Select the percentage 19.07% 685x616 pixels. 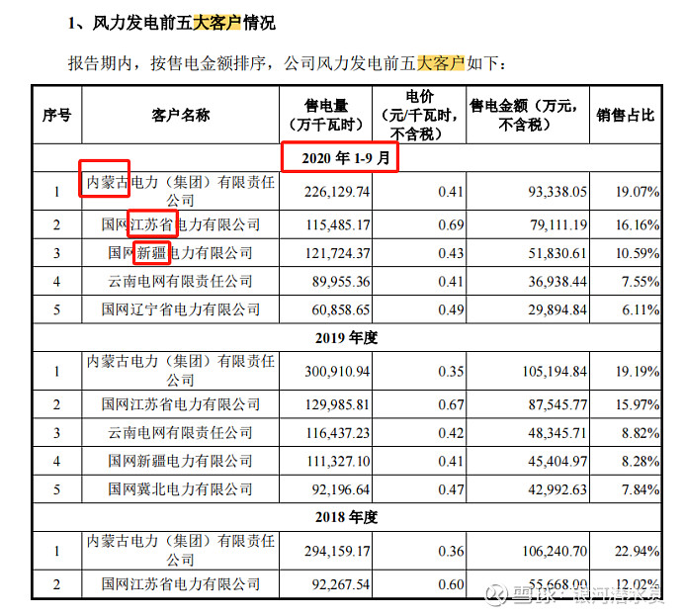pyautogui.click(x=638, y=192)
